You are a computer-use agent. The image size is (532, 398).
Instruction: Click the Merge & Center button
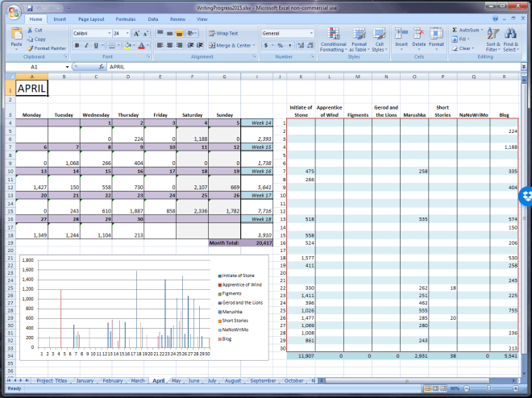(x=231, y=46)
